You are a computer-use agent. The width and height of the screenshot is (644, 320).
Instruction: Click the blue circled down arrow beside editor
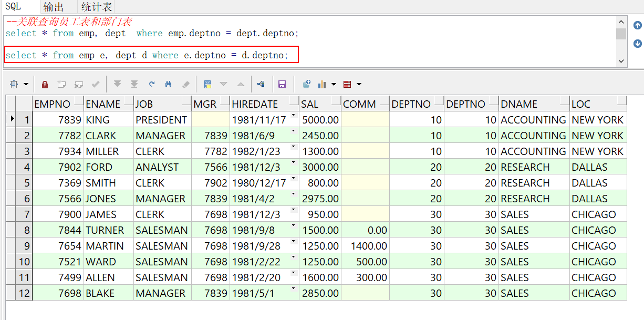[637, 44]
